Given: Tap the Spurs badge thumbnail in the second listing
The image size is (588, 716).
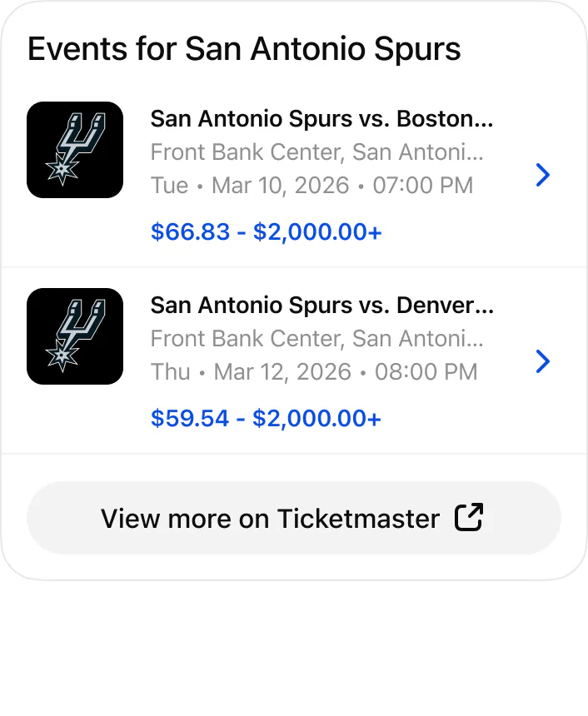Looking at the screenshot, I should click(x=74, y=336).
